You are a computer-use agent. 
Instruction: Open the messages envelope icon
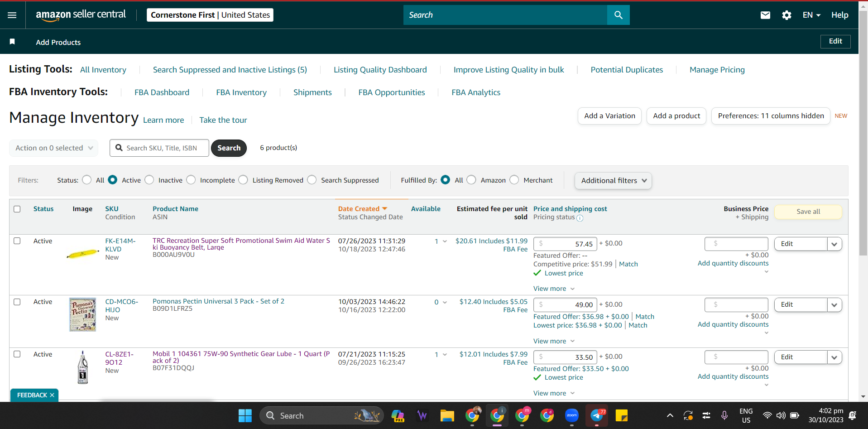765,15
